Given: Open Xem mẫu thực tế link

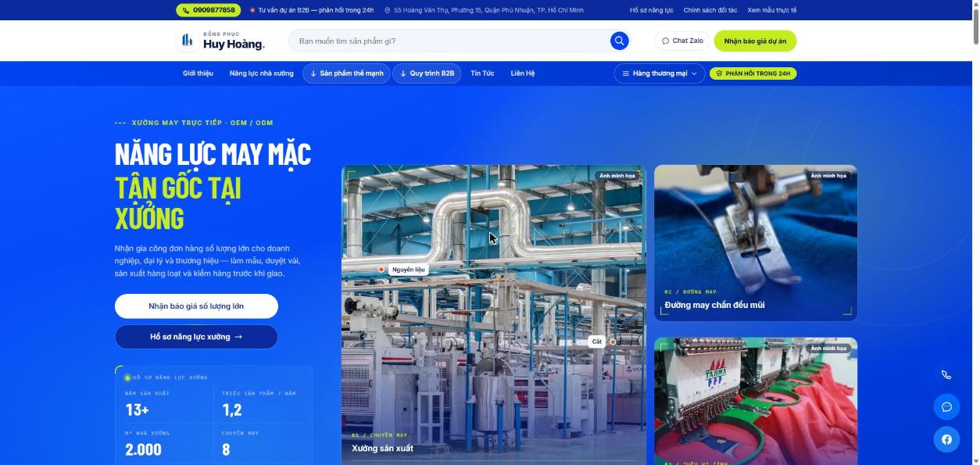Looking at the screenshot, I should pyautogui.click(x=772, y=10).
